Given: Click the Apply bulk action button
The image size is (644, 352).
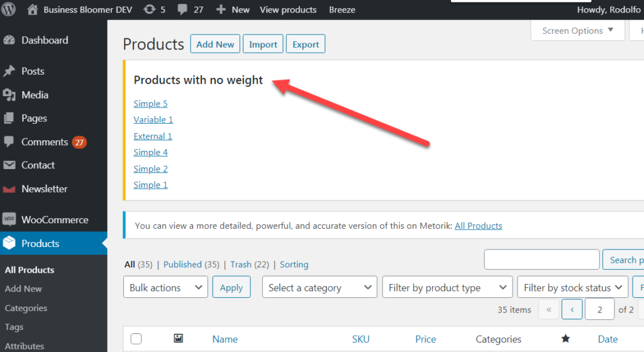Looking at the screenshot, I should point(231,287).
